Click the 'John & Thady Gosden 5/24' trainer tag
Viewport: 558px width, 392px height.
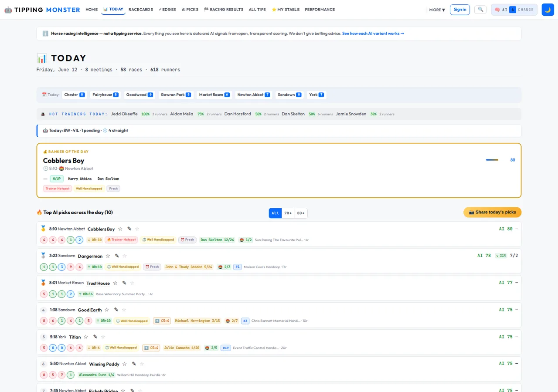point(188,267)
